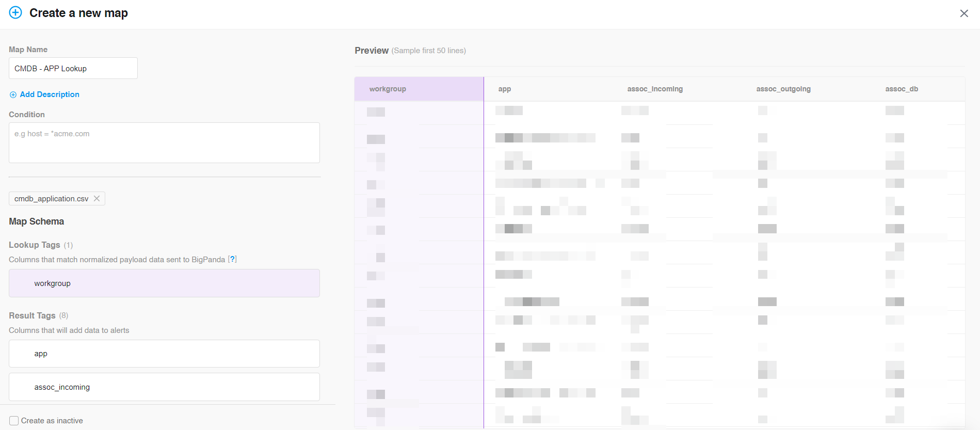This screenshot has width=980, height=430.
Task: Open the Lookup Tags help question mark
Action: [x=232, y=259]
